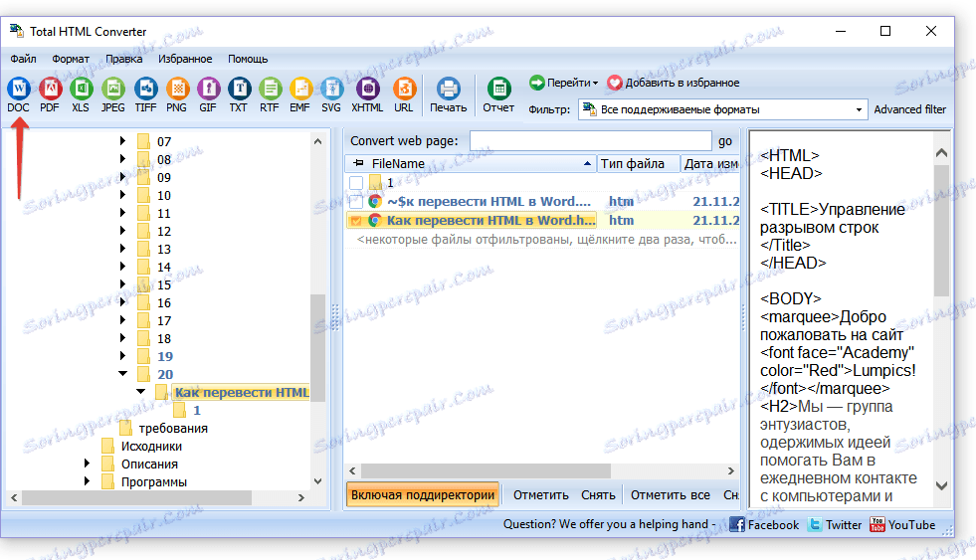
Task: Select the DOC conversion format icon
Action: point(19,94)
